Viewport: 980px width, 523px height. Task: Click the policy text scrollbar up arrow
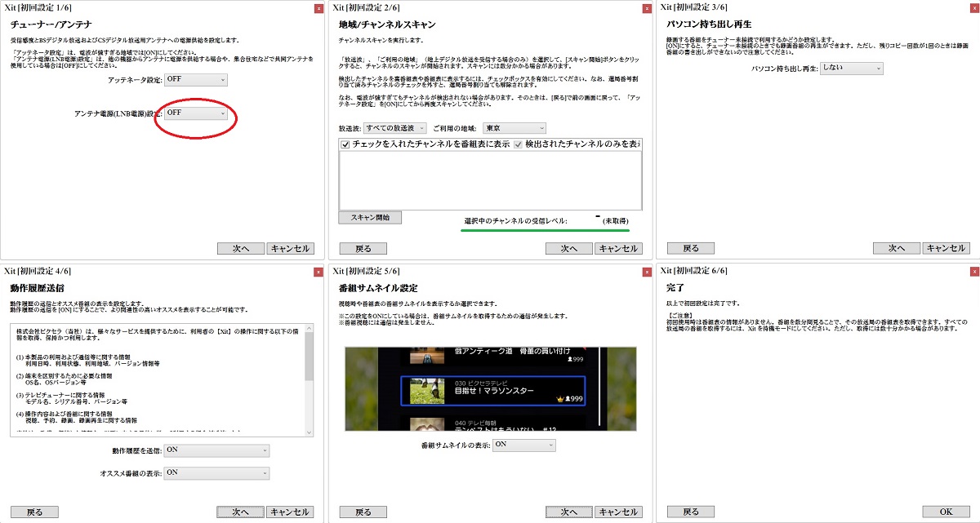point(309,329)
